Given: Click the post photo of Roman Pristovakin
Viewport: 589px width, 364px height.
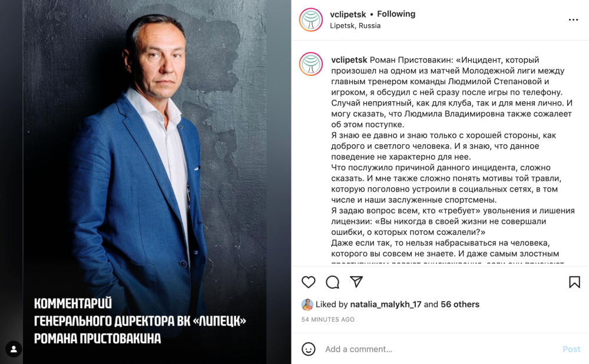Looking at the screenshot, I should pos(145,182).
